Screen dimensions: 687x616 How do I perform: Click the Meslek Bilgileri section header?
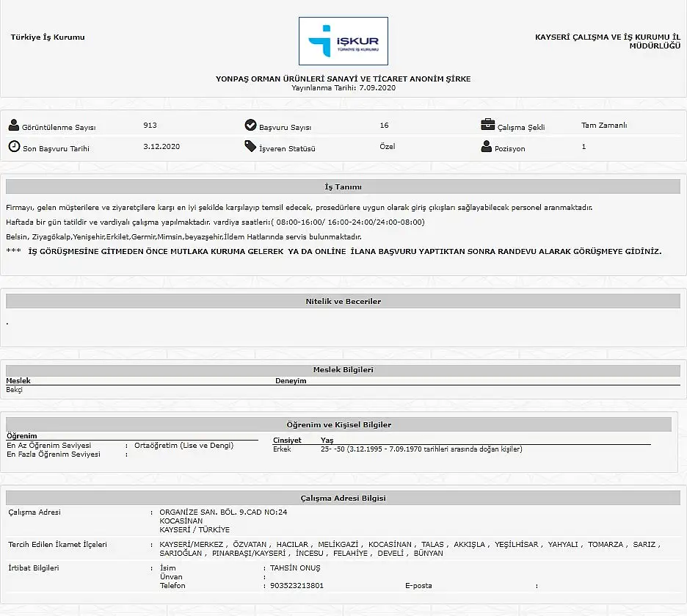343,370
